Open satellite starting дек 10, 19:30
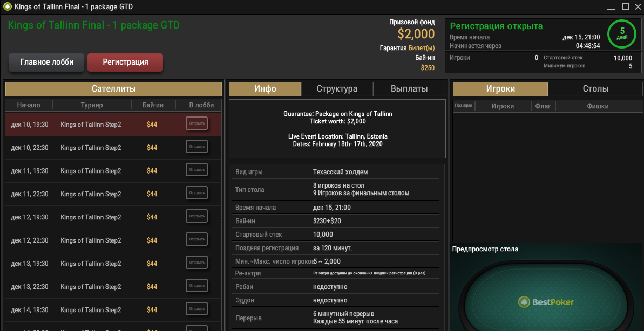Screen dimensions: 644x331 point(196,123)
